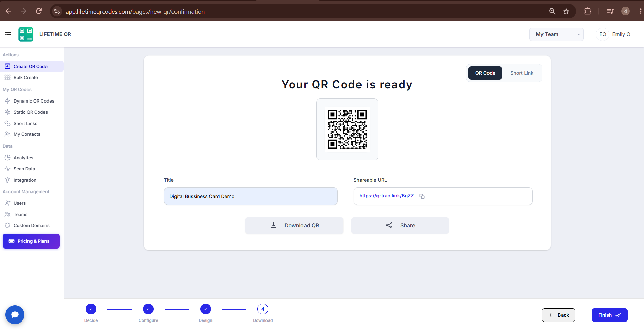Click the EQ user avatar

pos(603,34)
